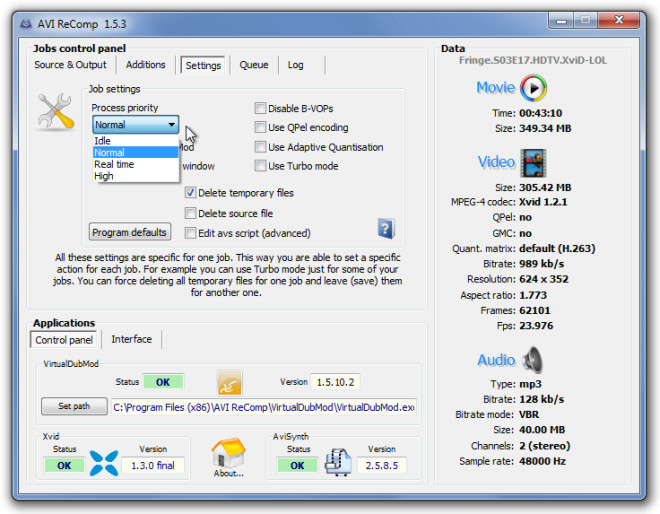Select Idle priority from the list
The height and width of the screenshot is (514, 660).
136,141
